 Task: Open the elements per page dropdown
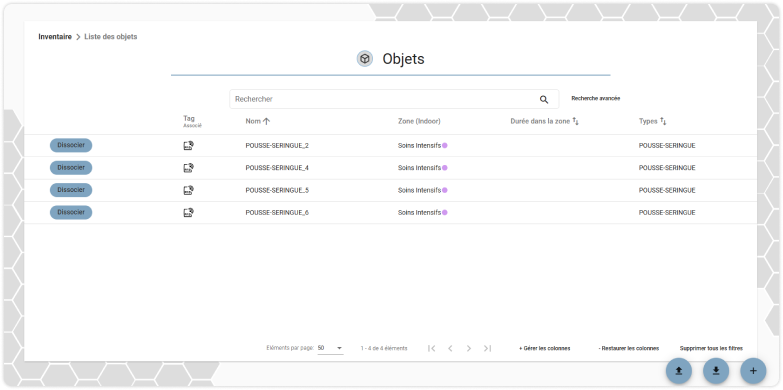pyautogui.click(x=330, y=348)
